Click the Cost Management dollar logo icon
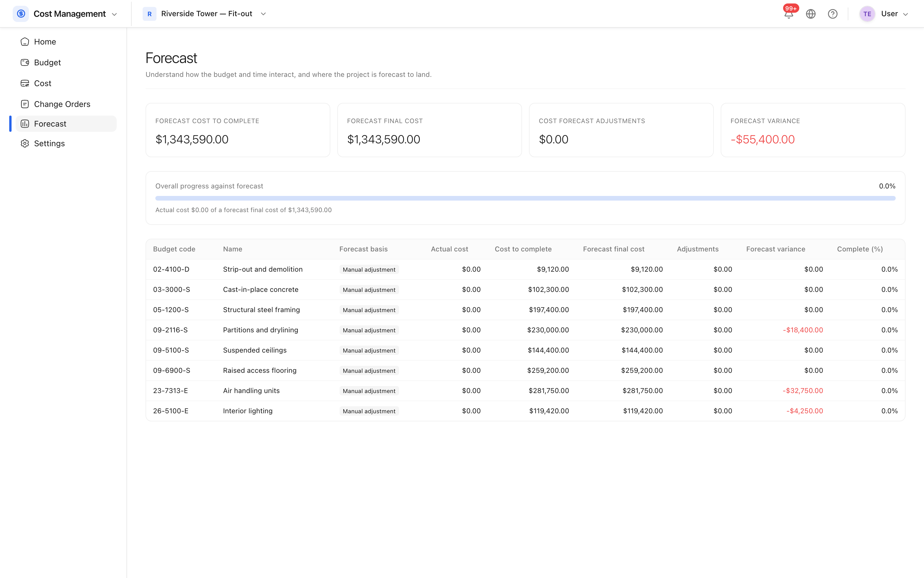Viewport: 924px width, 578px height. 21,14
